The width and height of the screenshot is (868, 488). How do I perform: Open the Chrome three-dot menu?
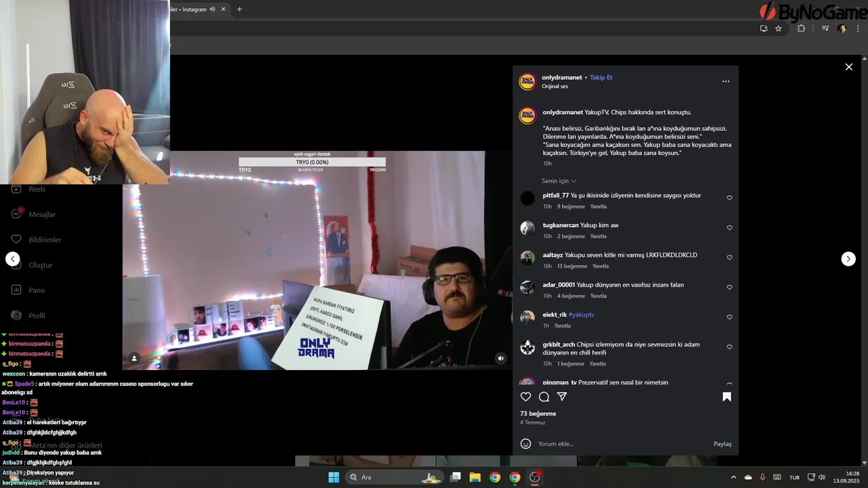(x=859, y=28)
